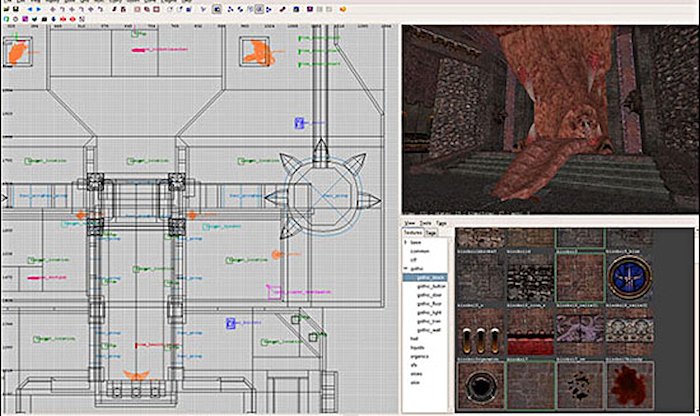Switch to the Textures tab
700x416 pixels.
[413, 233]
